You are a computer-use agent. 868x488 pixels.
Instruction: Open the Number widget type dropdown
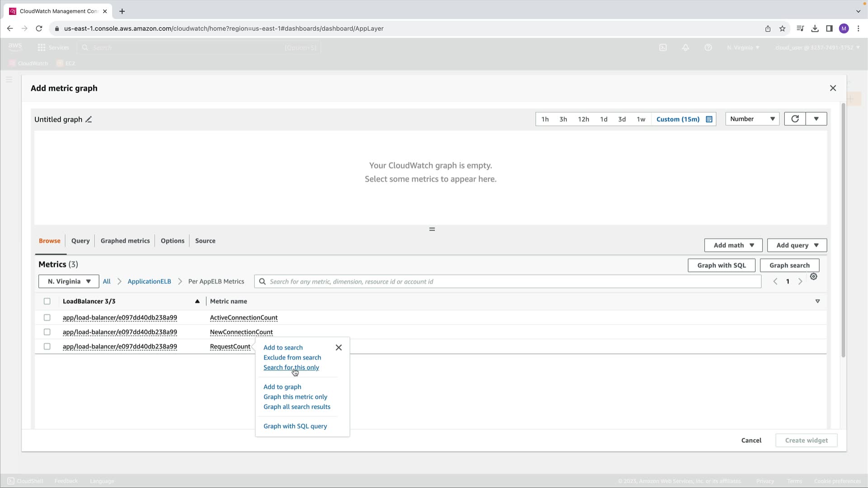click(x=752, y=119)
